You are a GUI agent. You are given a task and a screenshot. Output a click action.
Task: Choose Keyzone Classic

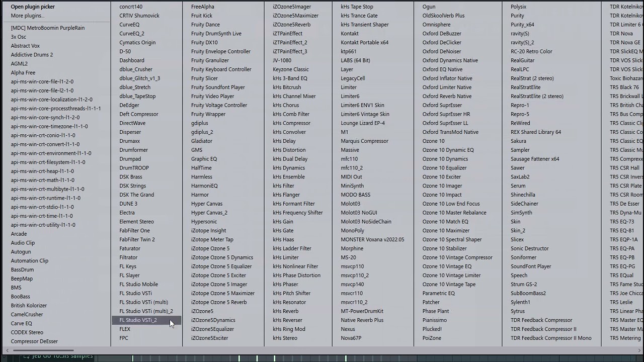(x=291, y=70)
